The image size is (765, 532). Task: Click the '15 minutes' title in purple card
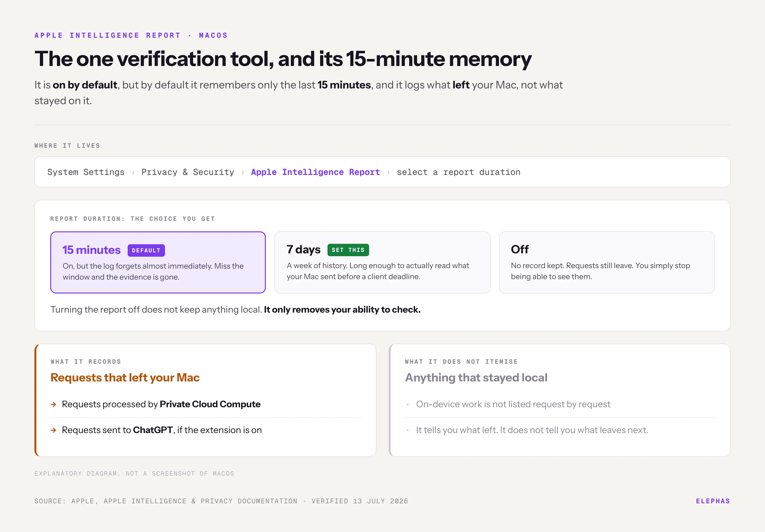[91, 250]
